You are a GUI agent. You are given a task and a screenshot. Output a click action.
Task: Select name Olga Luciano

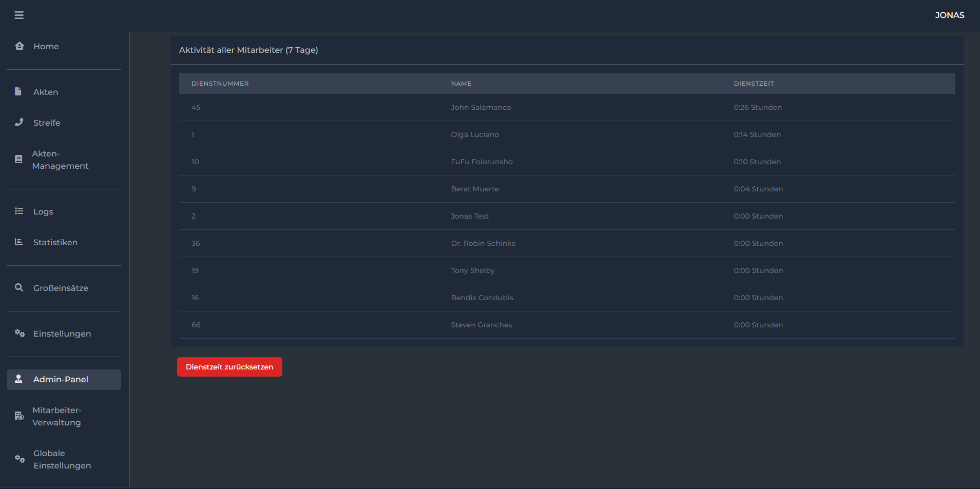click(x=475, y=134)
